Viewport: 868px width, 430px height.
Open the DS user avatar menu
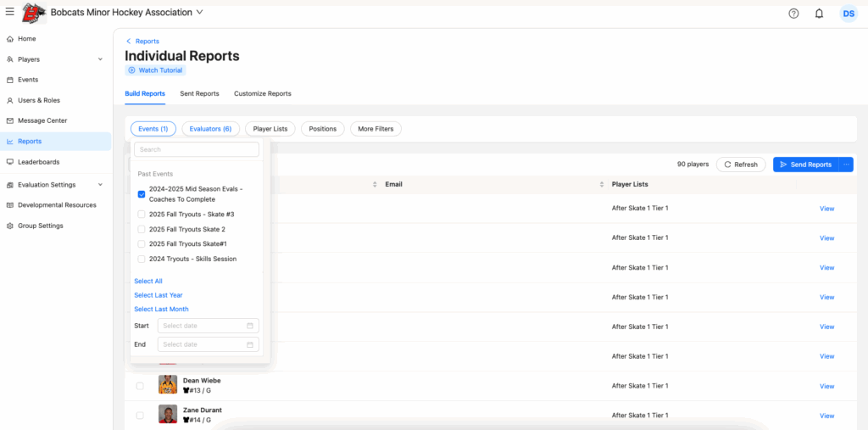pos(848,13)
